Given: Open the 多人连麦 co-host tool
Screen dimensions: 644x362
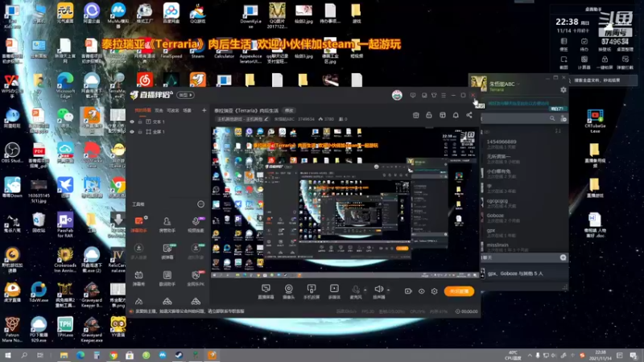Looking at the screenshot, I should [x=138, y=251].
